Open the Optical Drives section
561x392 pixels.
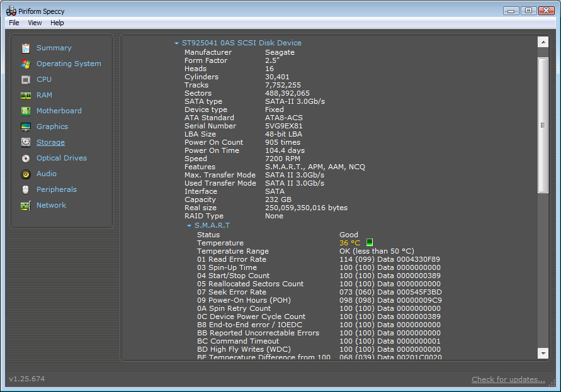[x=62, y=158]
